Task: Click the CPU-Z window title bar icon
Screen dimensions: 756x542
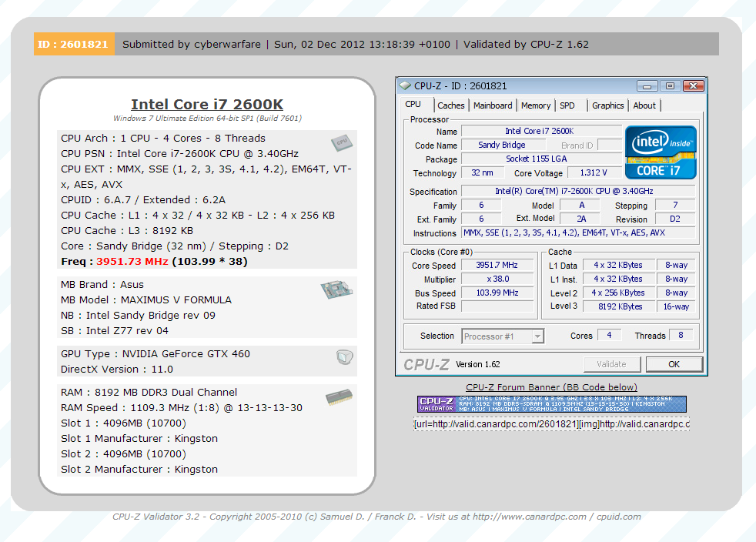Action: coord(405,85)
